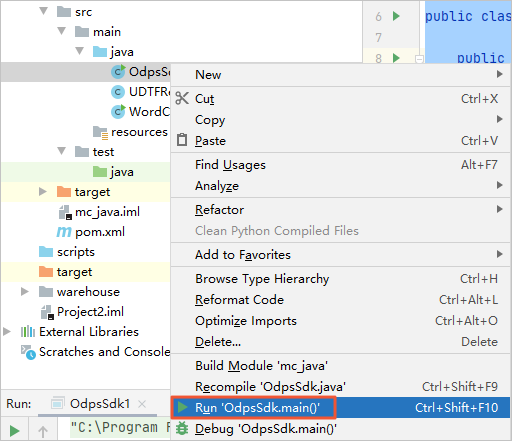Open Copy submenu in context menu
The height and width of the screenshot is (441, 512).
pyautogui.click(x=341, y=120)
